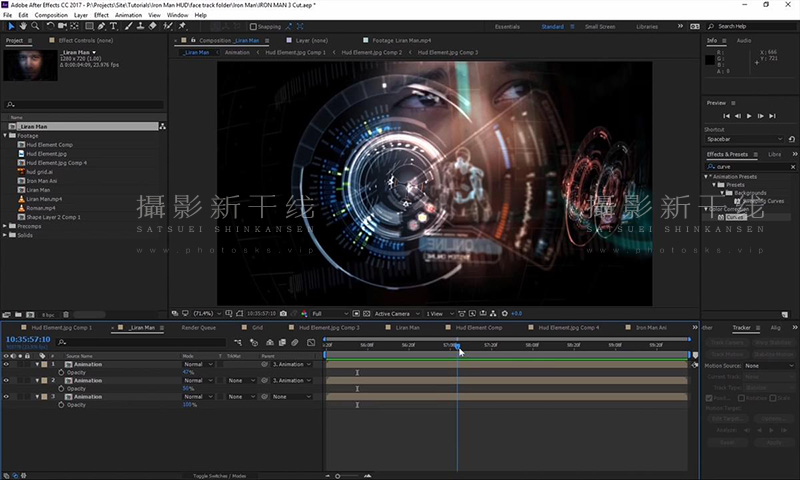Open the Effect menu
The image size is (800, 480).
pos(101,15)
